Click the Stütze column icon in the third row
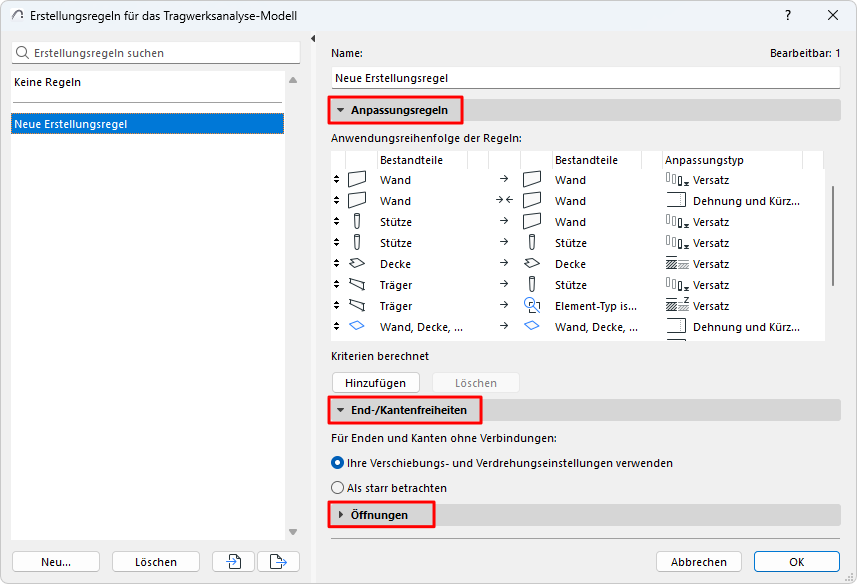The width and height of the screenshot is (857, 584). tap(357, 222)
